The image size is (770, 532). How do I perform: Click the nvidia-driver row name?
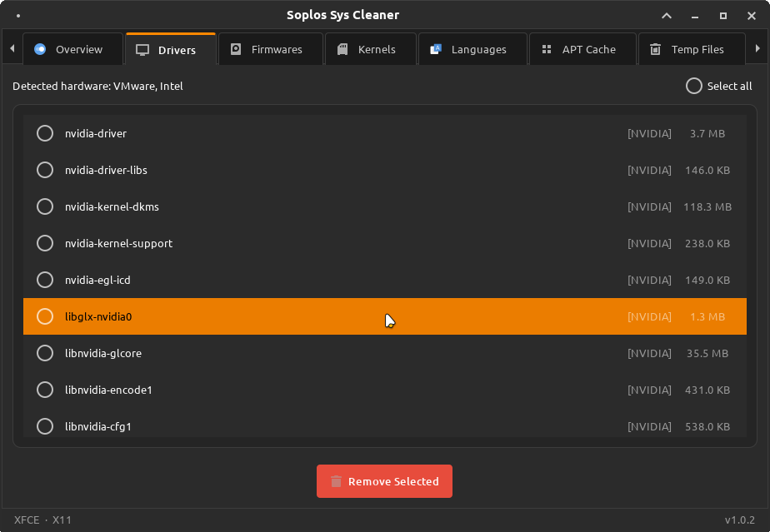tap(96, 133)
